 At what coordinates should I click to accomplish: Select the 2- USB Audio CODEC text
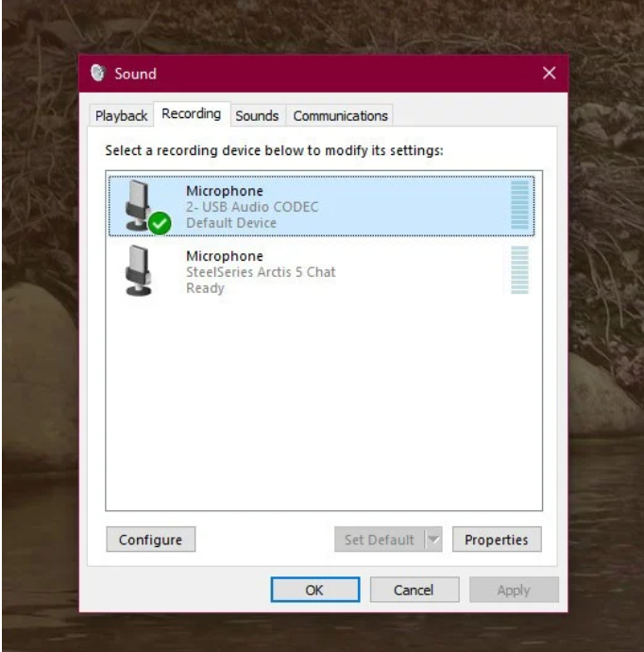point(252,207)
